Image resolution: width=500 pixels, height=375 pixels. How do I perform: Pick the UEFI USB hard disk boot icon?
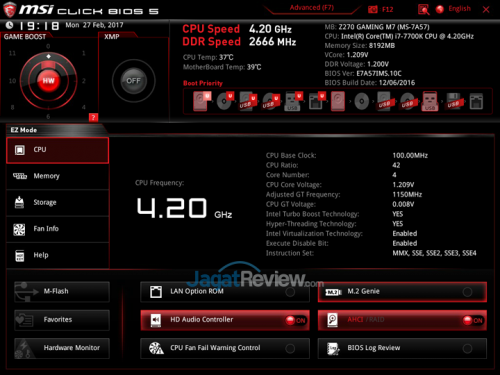click(248, 101)
